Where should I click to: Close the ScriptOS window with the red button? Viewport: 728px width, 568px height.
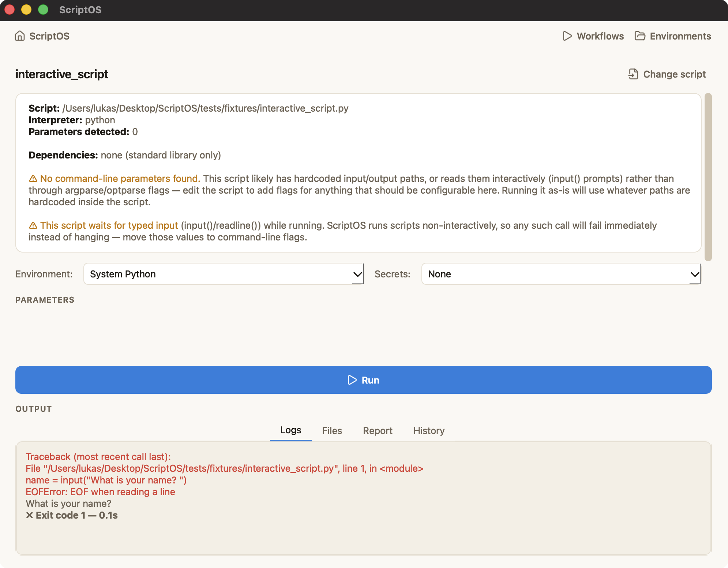click(x=10, y=10)
